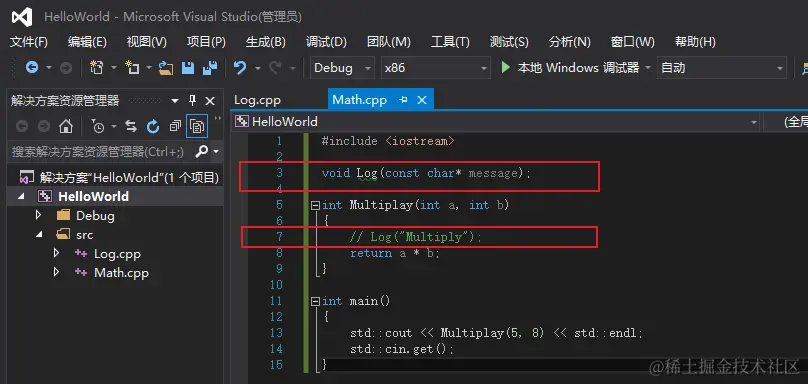This screenshot has width=808, height=384.
Task: Toggle Show All Files in Solution Explorer
Action: 197,126
